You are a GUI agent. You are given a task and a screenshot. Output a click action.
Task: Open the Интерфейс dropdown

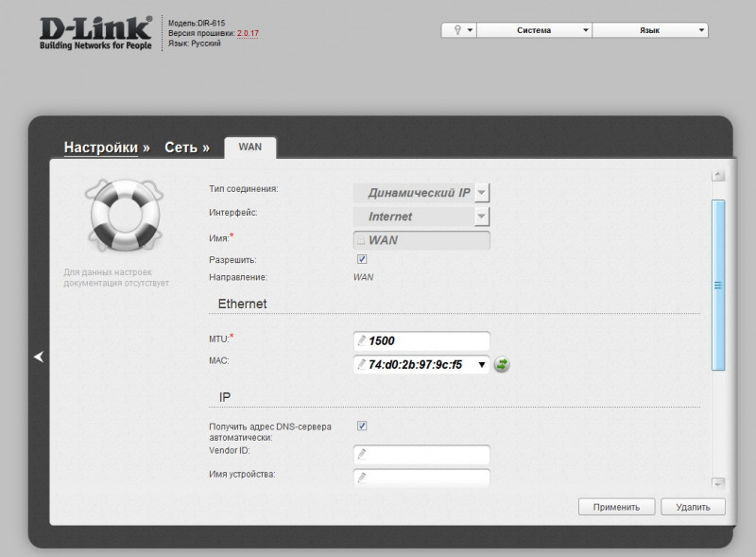(x=481, y=217)
